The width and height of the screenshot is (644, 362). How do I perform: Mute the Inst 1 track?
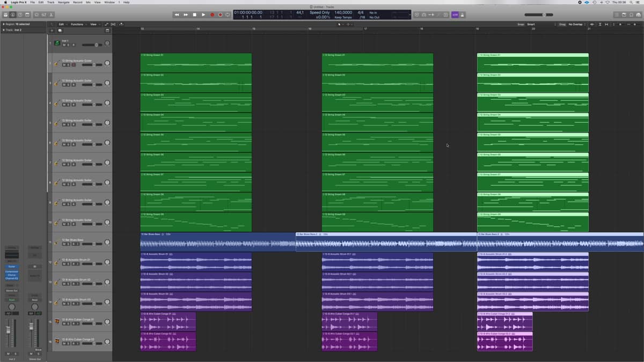63,45
